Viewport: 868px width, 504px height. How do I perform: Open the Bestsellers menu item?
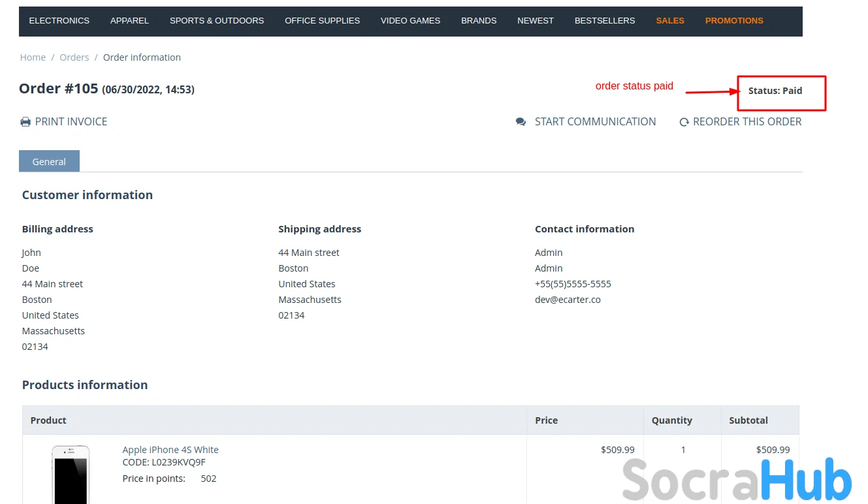click(604, 21)
